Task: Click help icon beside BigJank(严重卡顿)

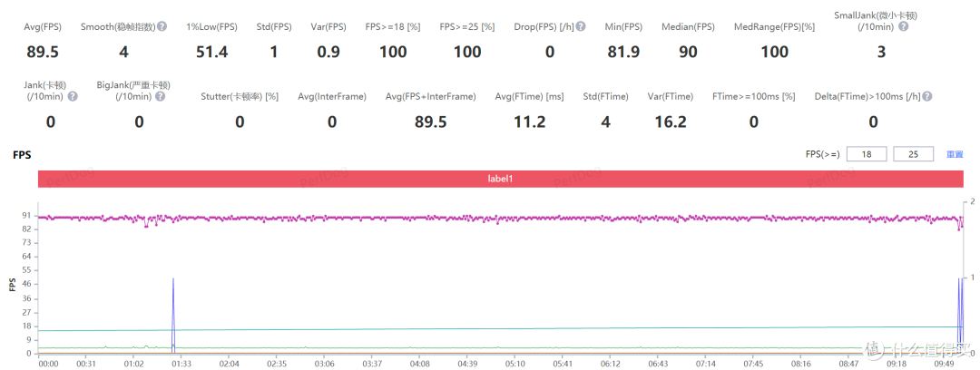Action: pos(160,96)
